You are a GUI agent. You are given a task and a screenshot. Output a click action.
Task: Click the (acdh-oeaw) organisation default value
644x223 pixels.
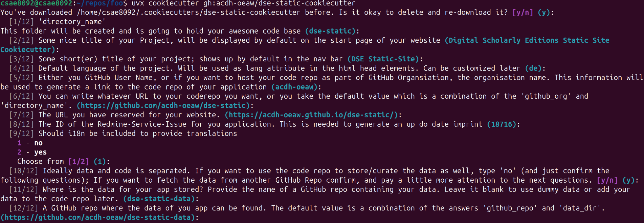(294, 87)
